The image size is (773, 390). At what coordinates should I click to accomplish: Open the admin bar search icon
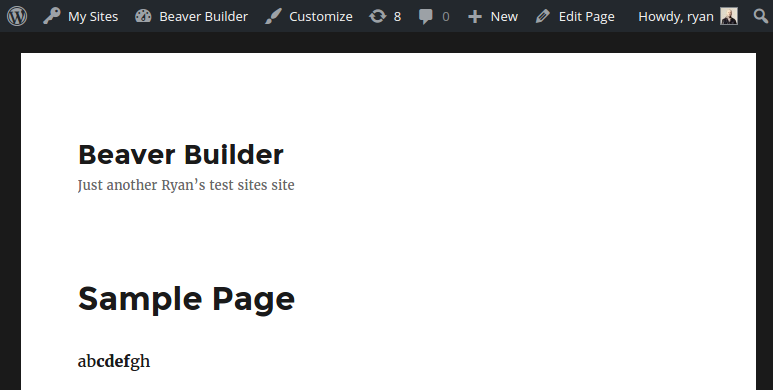(761, 16)
